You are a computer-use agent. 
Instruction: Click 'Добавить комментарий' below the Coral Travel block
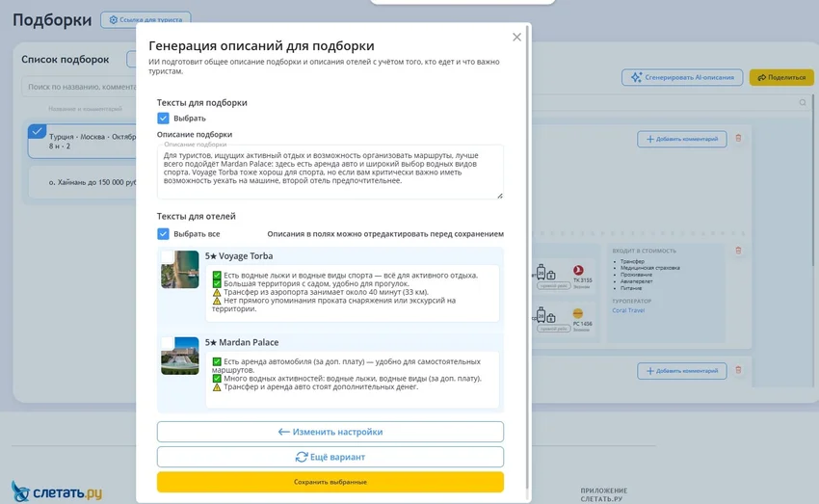681,371
